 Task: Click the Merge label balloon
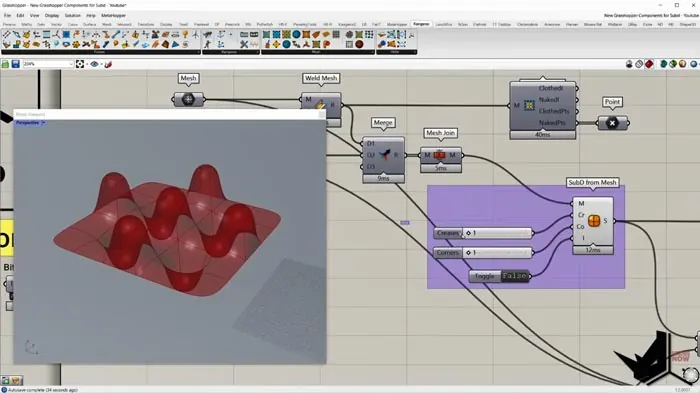coord(383,122)
